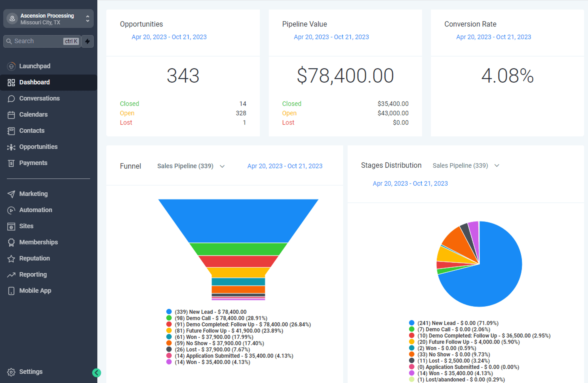This screenshot has width=588, height=383.
Task: Click the Memberships badge icon
Action: (x=11, y=242)
